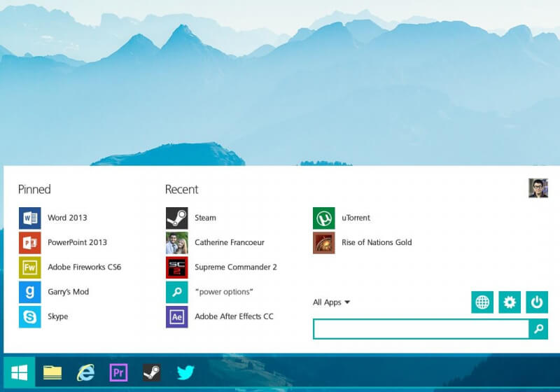The height and width of the screenshot is (392, 560).
Task: Expand the All Apps dropdown
Action: (x=331, y=302)
